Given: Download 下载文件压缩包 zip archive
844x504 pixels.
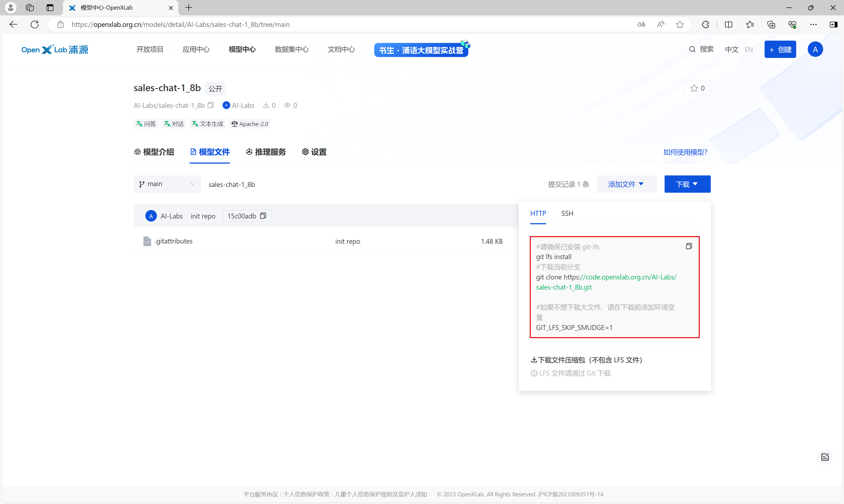Looking at the screenshot, I should (587, 360).
